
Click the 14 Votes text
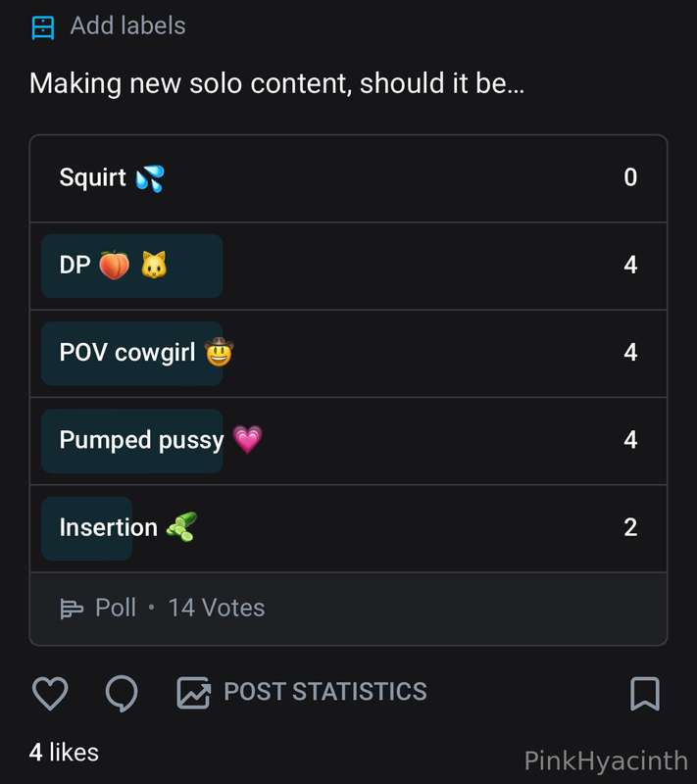click(x=217, y=608)
